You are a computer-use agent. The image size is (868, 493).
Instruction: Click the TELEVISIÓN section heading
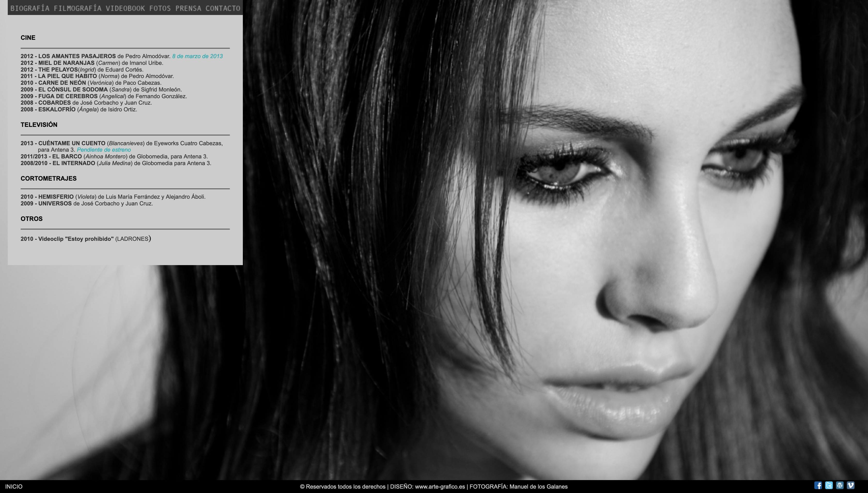pos(39,125)
